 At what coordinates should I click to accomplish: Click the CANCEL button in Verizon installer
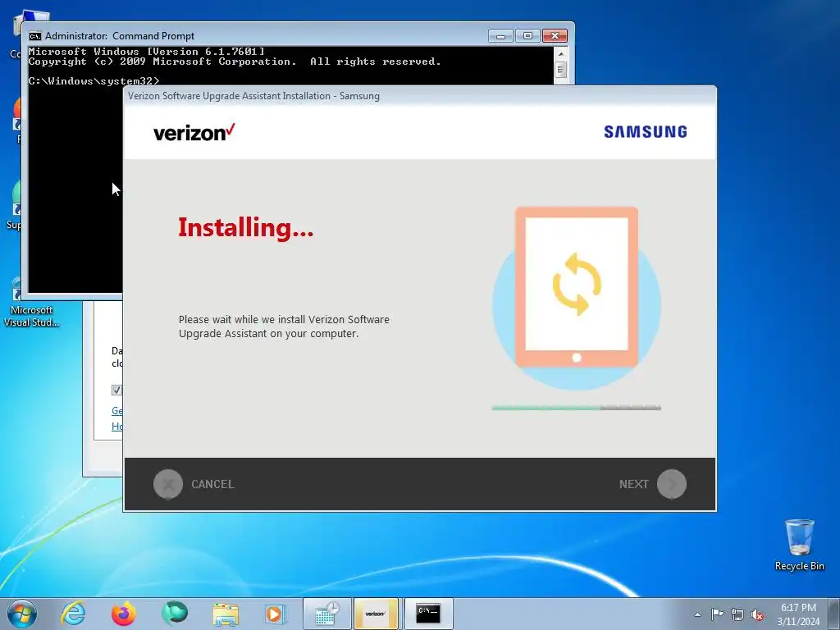tap(194, 484)
